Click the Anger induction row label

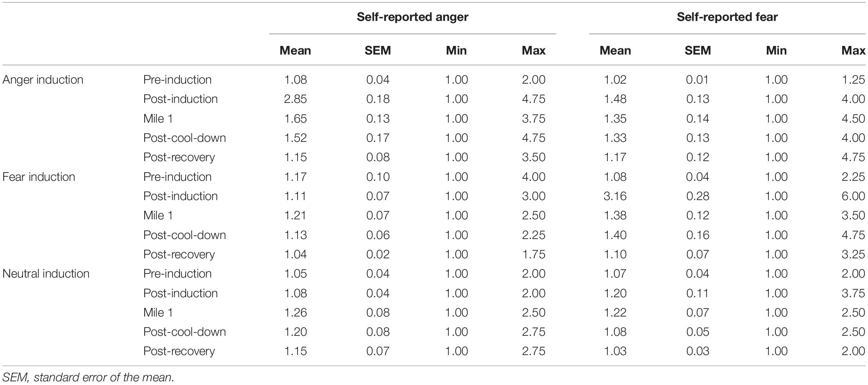coord(43,80)
